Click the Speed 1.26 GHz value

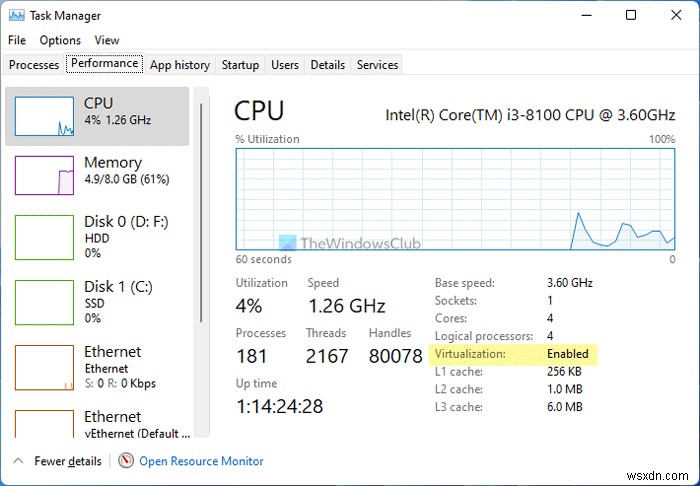point(346,306)
